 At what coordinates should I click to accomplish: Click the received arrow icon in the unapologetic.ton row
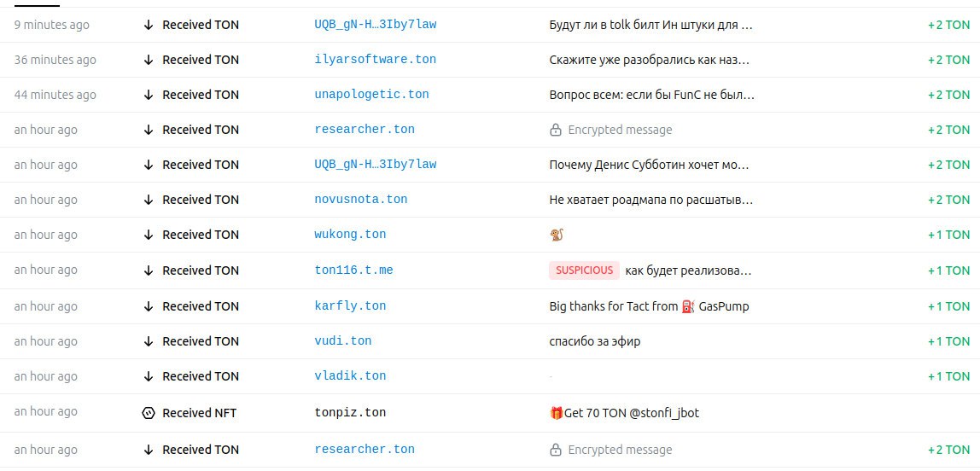149,95
